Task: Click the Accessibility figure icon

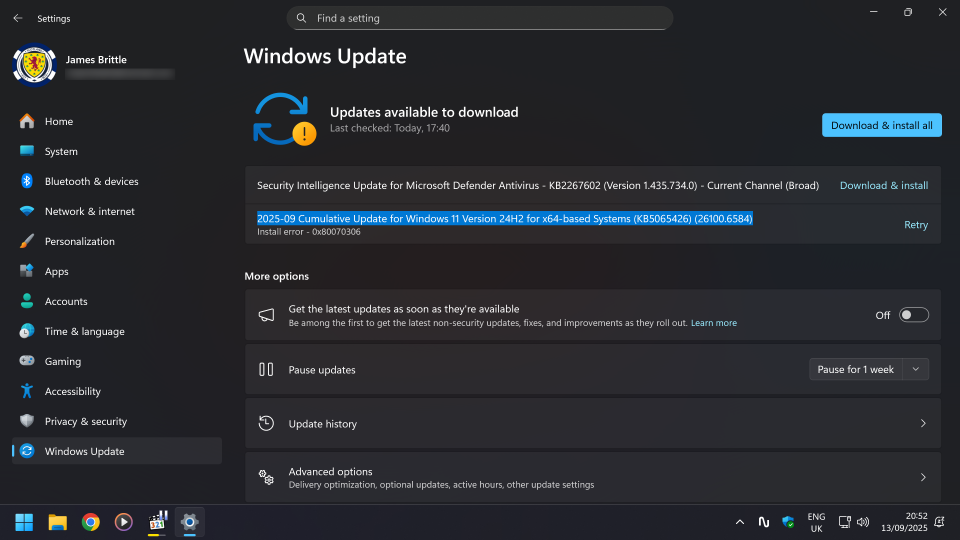Action: click(x=27, y=391)
